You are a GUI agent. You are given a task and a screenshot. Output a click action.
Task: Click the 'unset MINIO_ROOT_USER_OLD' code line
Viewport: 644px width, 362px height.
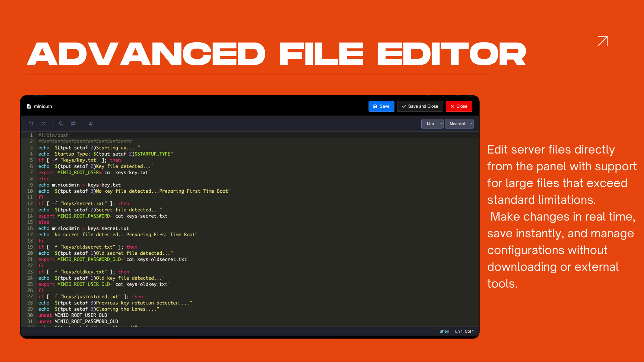click(x=73, y=315)
